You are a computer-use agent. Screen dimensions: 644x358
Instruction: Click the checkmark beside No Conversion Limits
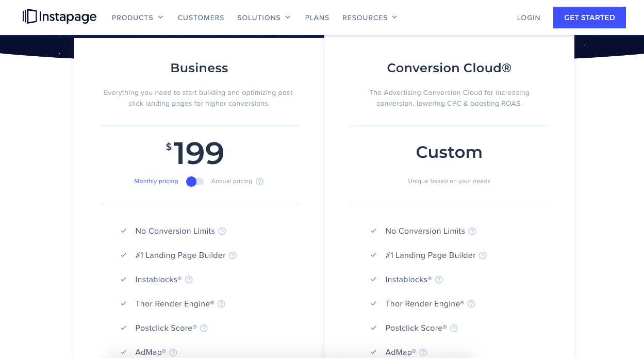(123, 231)
